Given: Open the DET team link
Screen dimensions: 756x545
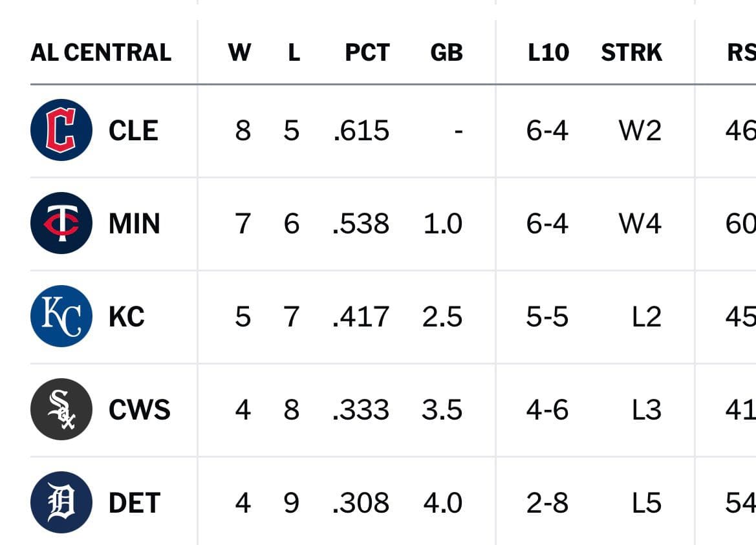Looking at the screenshot, I should coord(135,503).
